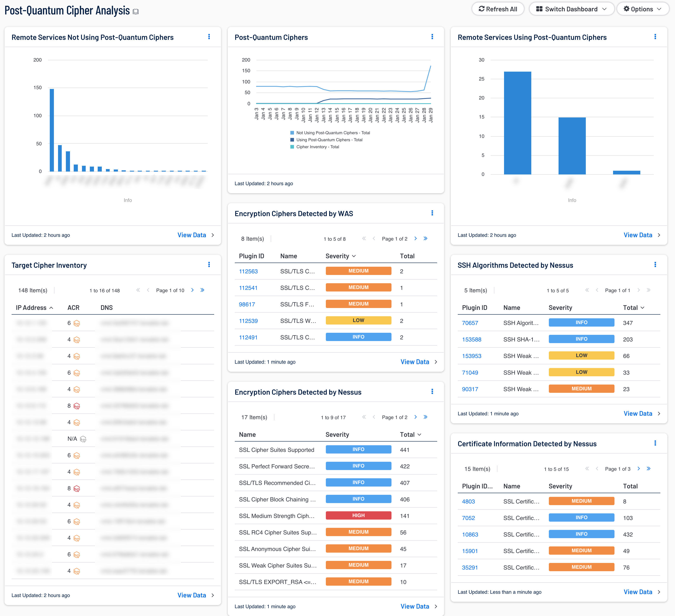
Task: Open plugin ID 112563 link
Action: tap(248, 271)
